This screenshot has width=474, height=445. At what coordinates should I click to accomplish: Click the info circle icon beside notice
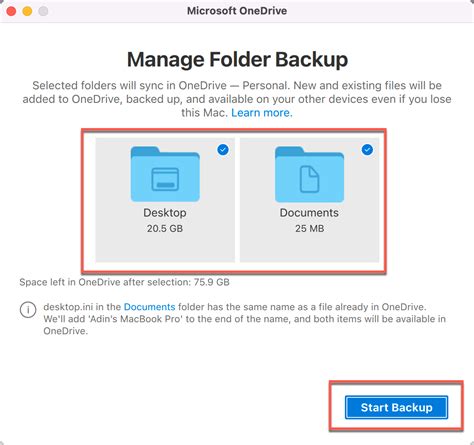[x=28, y=310]
